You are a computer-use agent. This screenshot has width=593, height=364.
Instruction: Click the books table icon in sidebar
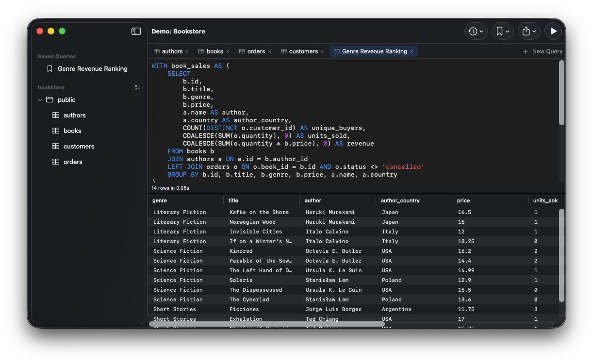click(55, 131)
